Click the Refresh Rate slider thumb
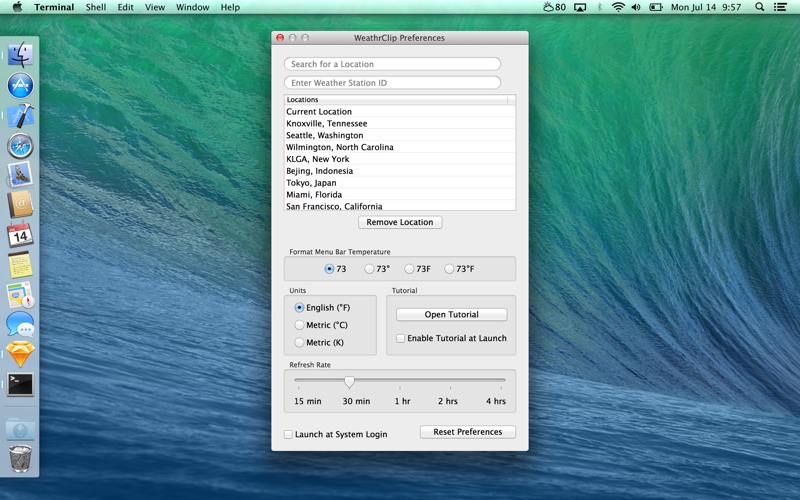 coord(349,381)
